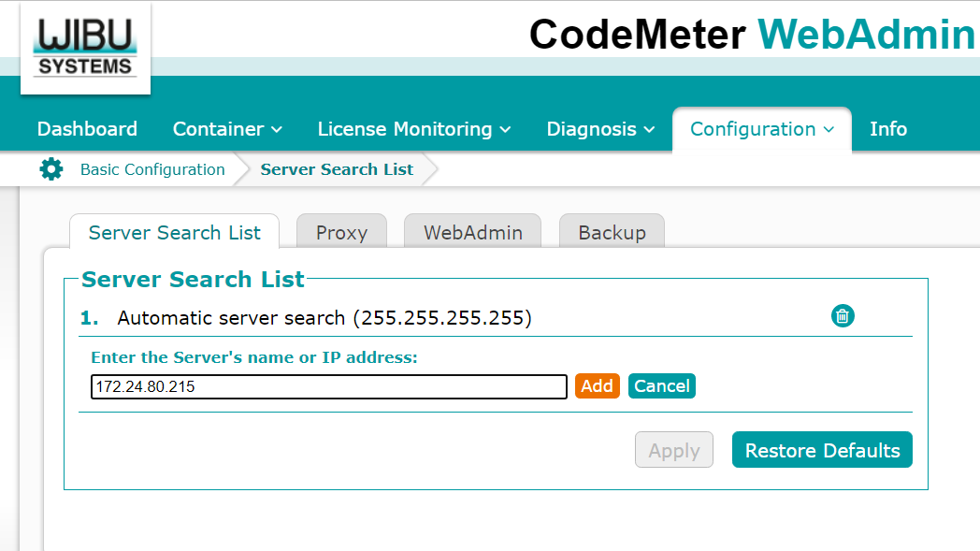Screen dimensions: 980x551
Task: Open the Configuration dropdown menu
Action: coord(761,129)
